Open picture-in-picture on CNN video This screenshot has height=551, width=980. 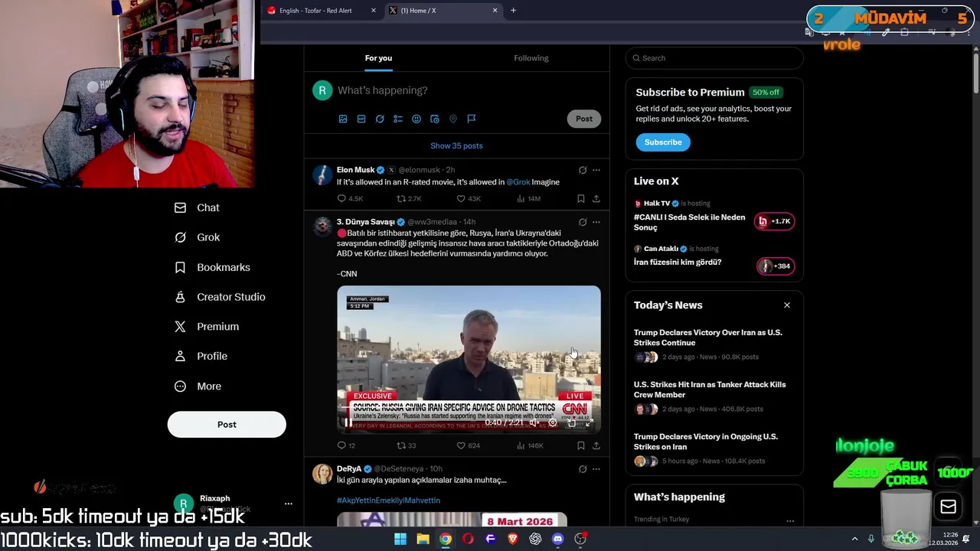click(571, 422)
